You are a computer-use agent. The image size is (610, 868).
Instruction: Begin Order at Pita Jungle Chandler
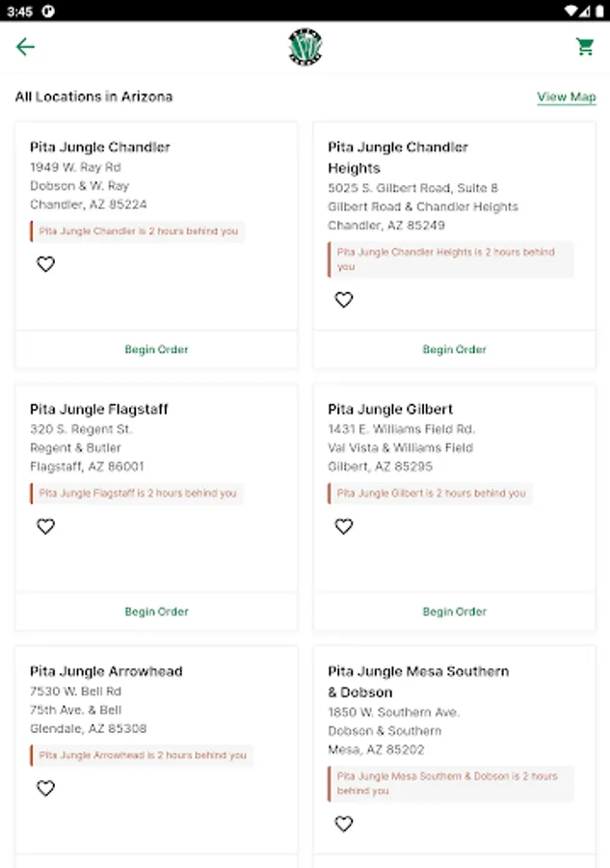pos(156,350)
